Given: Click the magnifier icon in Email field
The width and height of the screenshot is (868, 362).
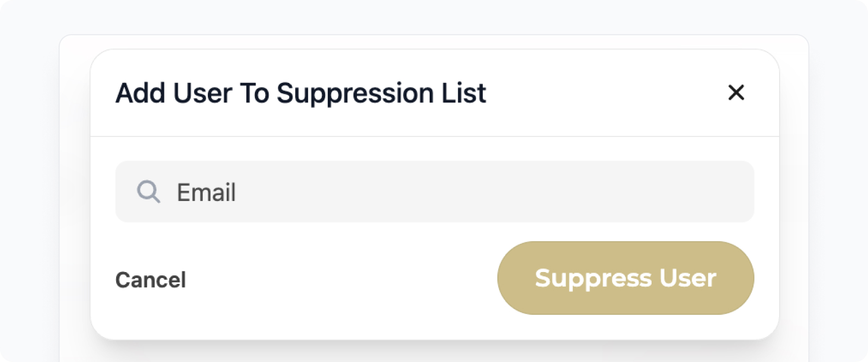Looking at the screenshot, I should pyautogui.click(x=148, y=192).
